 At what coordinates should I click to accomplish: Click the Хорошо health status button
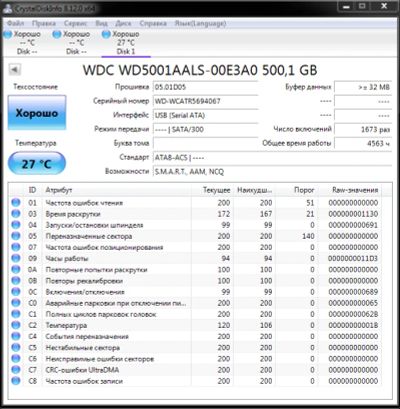pos(37,113)
